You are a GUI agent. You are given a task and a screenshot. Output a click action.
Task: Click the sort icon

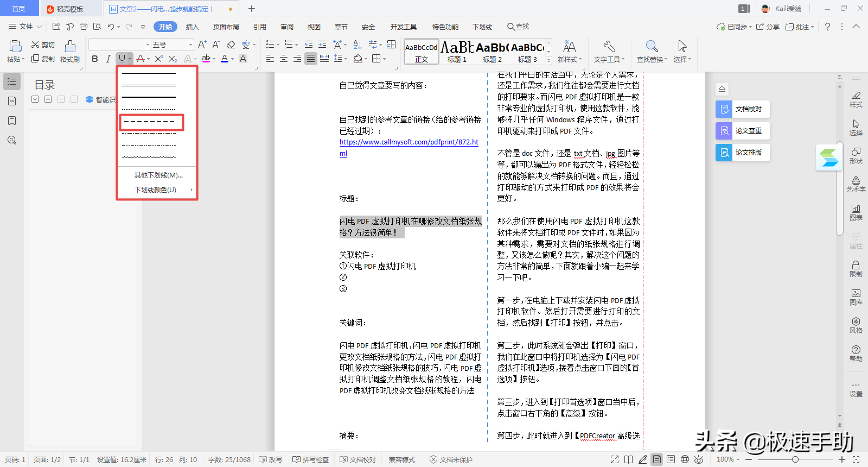(358, 45)
